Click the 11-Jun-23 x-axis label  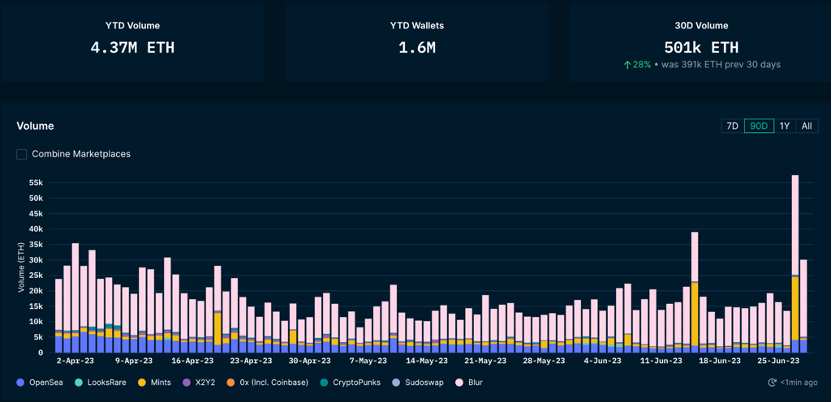[x=661, y=361]
